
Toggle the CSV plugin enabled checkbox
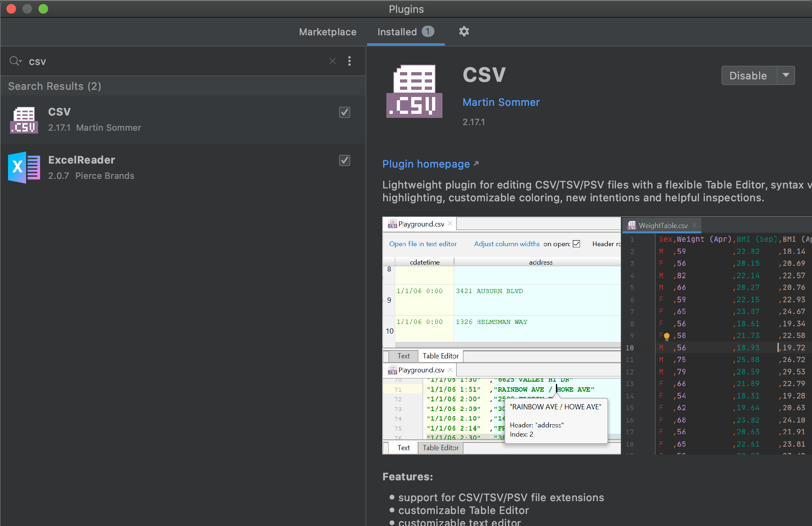[x=345, y=112]
